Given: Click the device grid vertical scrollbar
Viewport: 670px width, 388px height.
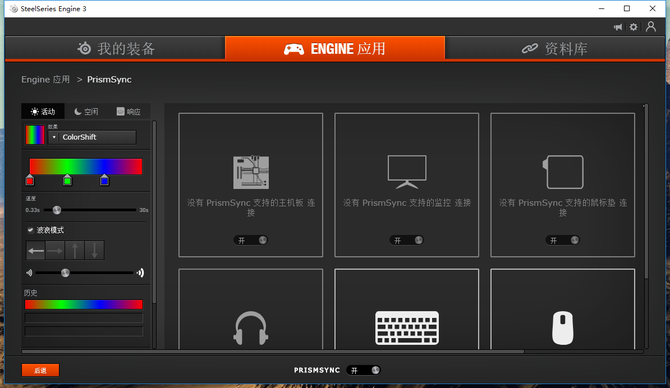Looking at the screenshot, I should click(646, 192).
